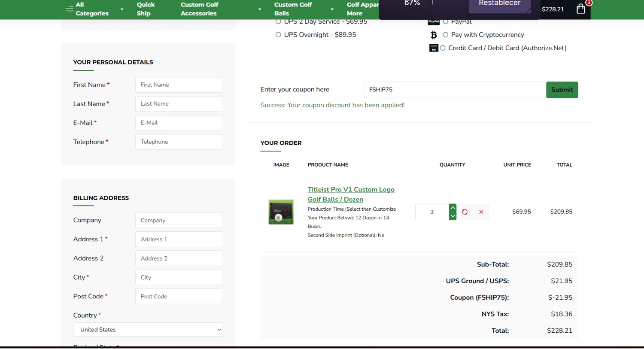Focus the Post Code field
Screen dimensions: 644x349
[179, 297]
